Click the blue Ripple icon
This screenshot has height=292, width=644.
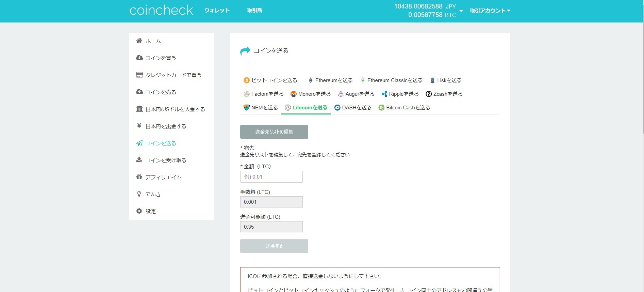coord(384,94)
